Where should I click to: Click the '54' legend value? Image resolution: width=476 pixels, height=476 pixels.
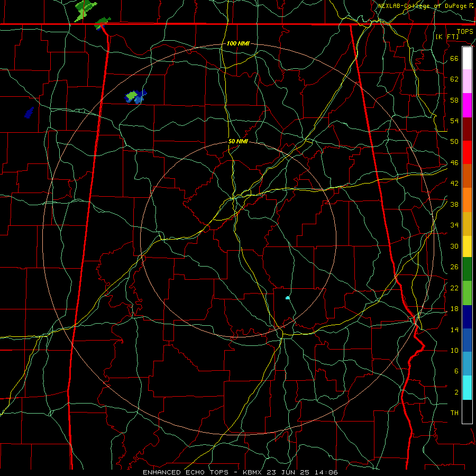[454, 121]
